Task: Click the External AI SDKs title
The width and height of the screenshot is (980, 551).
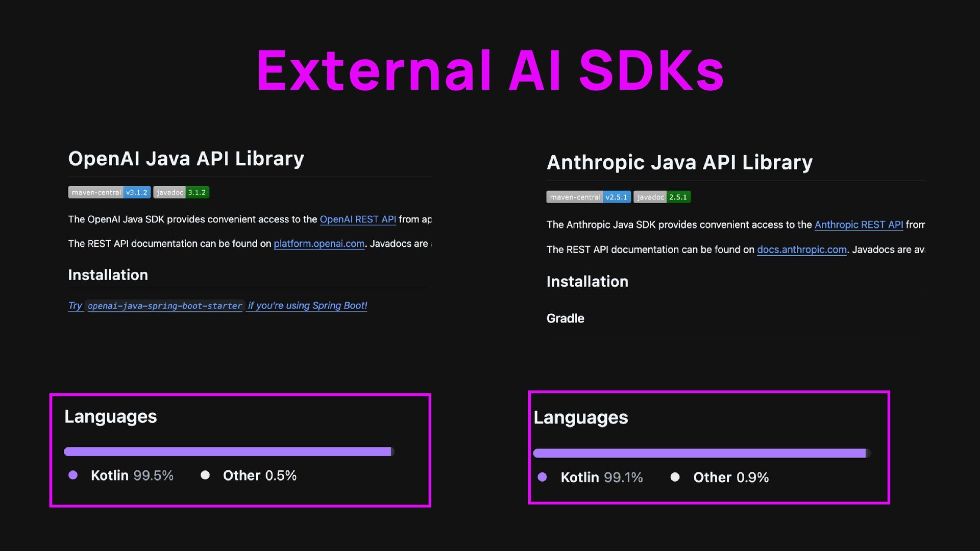Action: point(490,71)
